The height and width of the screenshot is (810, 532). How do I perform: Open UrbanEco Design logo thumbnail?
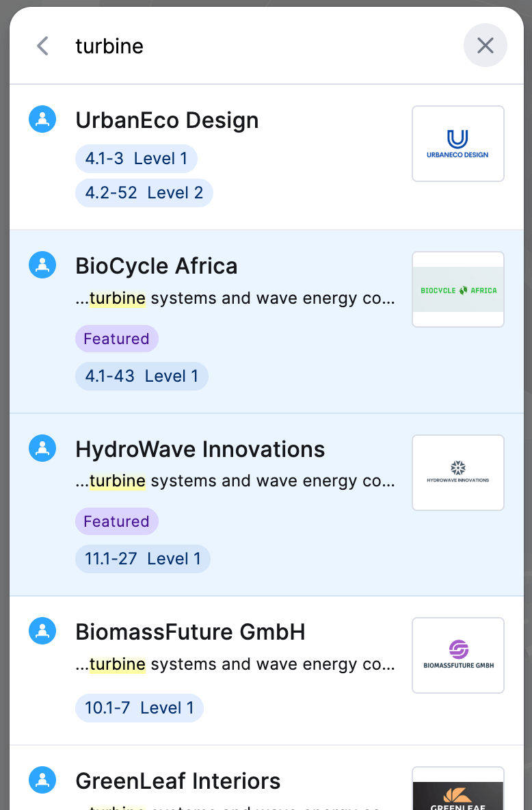point(458,144)
